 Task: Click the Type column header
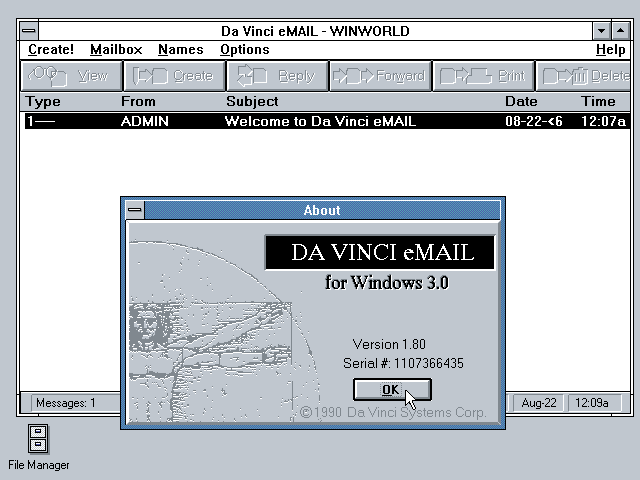[x=43, y=101]
